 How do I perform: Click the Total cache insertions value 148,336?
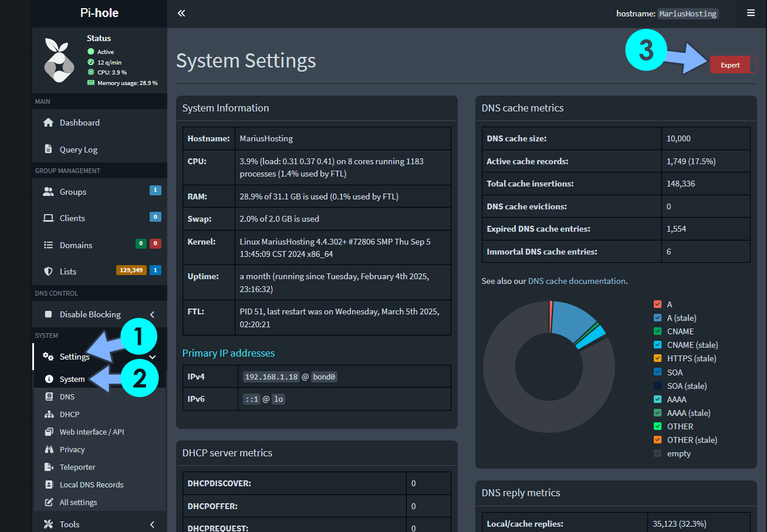coord(681,184)
